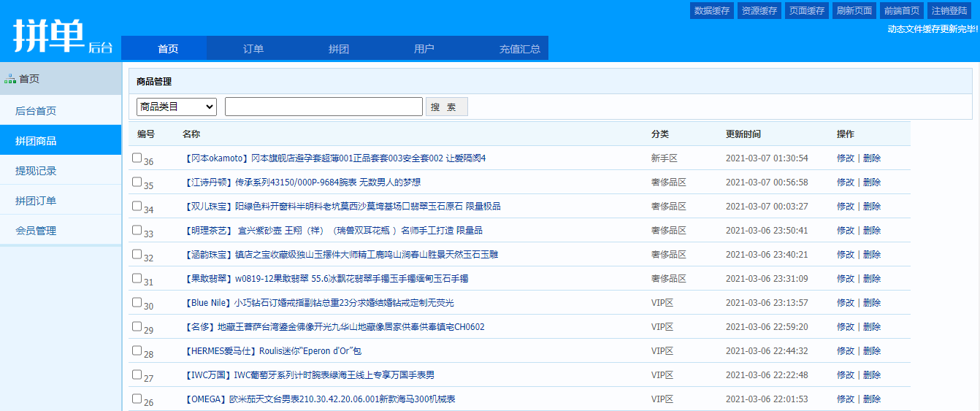980x411 pixels.
Task: Click 删除 for the HERMES product
Action: (872, 351)
